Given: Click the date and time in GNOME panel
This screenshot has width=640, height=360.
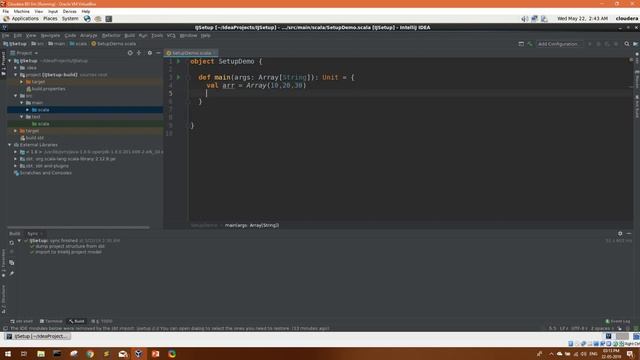Looking at the screenshot, I should click(582, 19).
